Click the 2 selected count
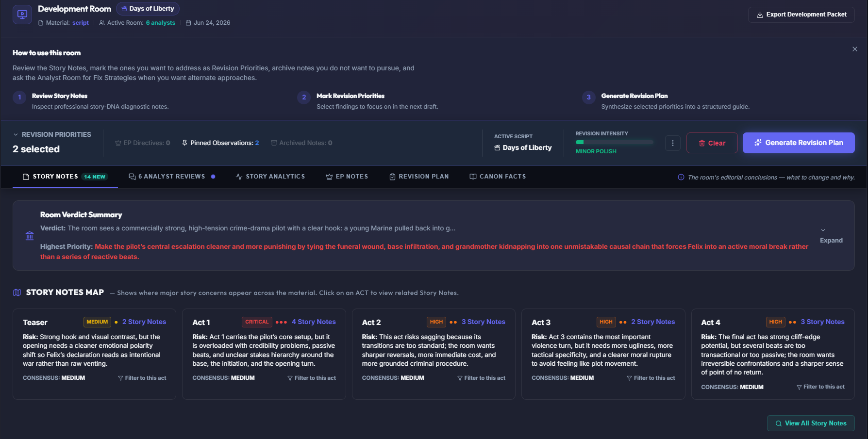The image size is (868, 439). pos(36,149)
